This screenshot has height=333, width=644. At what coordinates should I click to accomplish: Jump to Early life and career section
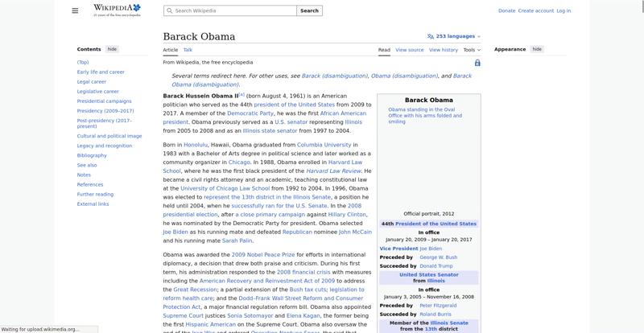click(101, 72)
